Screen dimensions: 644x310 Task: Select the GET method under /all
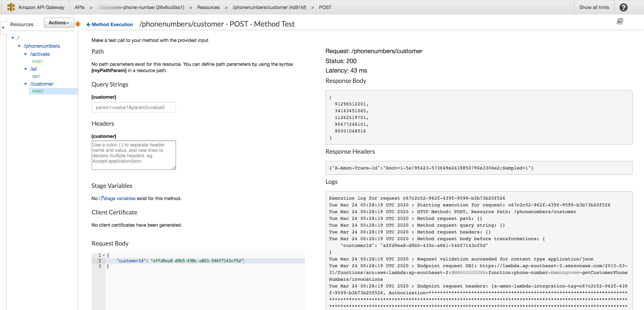click(36, 76)
